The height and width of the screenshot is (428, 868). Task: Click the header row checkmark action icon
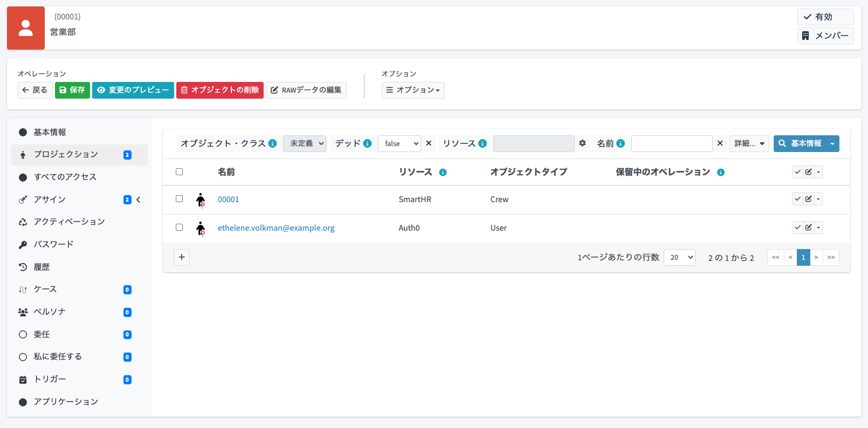coord(798,172)
